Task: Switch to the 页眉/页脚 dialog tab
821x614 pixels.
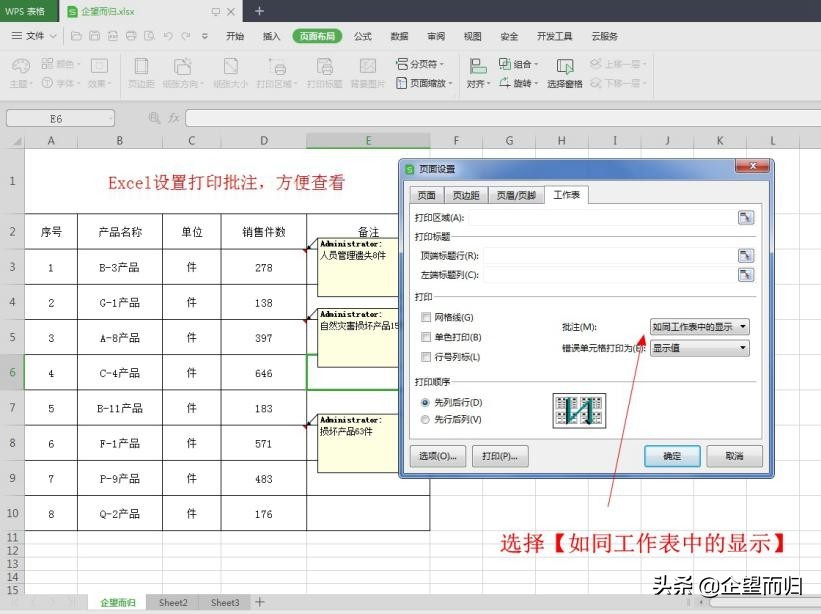Action: (518, 195)
